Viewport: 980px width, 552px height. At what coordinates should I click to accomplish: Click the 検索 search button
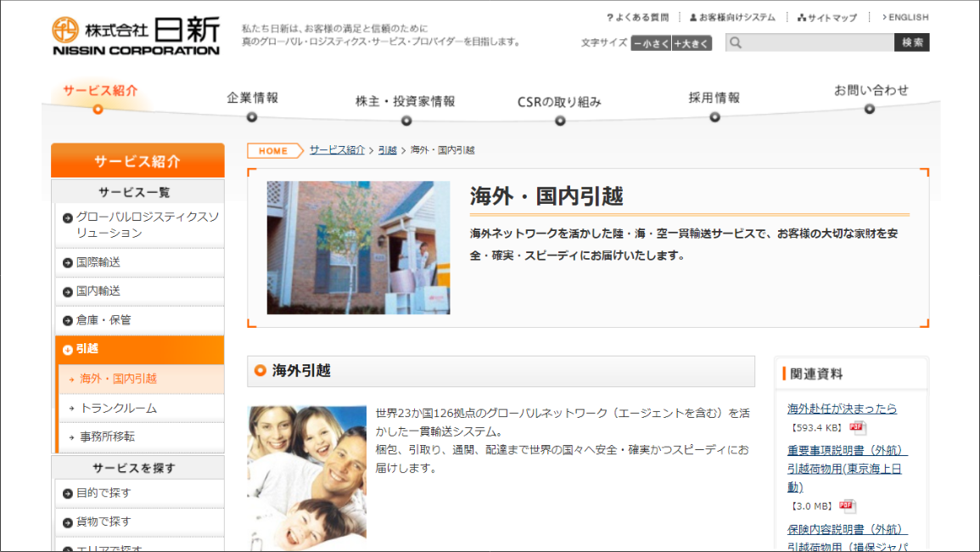click(x=912, y=42)
